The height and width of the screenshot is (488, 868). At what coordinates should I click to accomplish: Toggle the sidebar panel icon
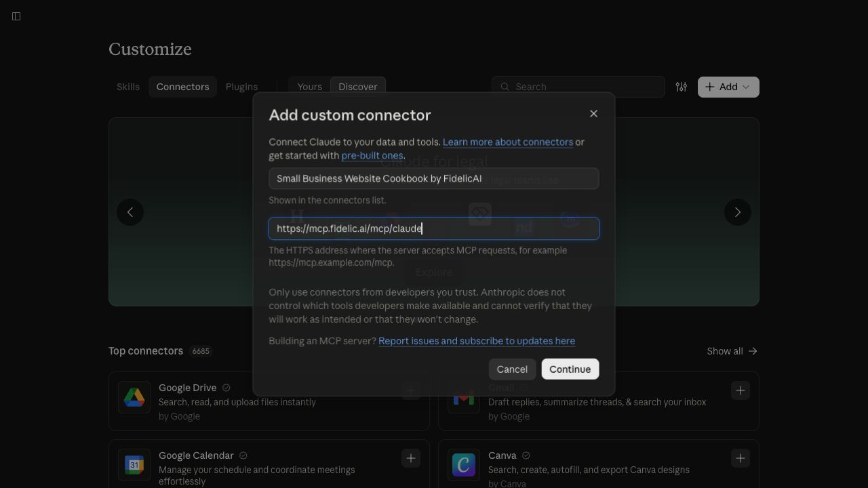point(16,16)
